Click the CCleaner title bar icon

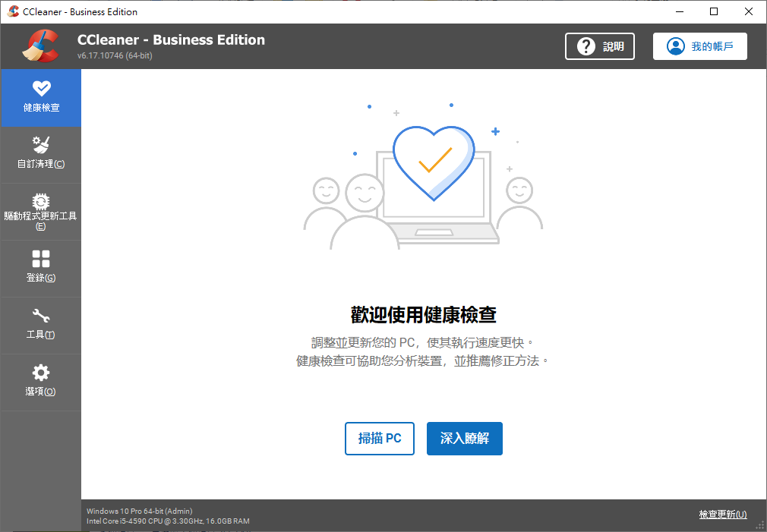(13, 11)
